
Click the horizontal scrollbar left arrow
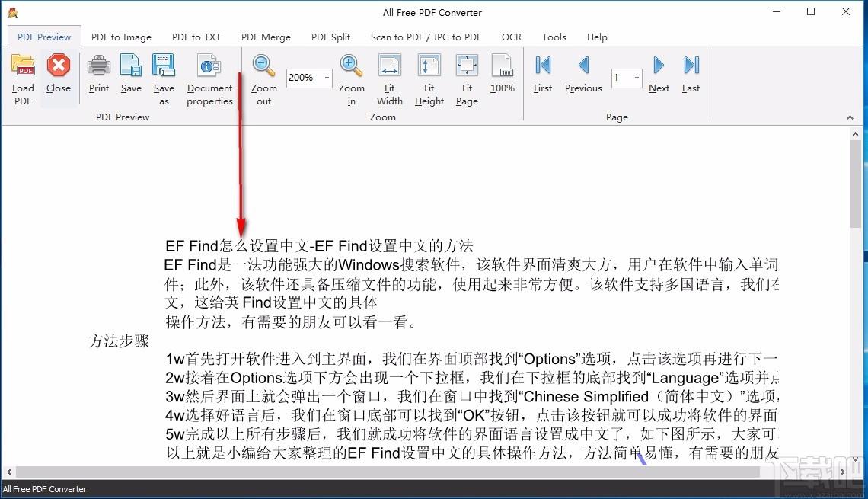(9, 472)
